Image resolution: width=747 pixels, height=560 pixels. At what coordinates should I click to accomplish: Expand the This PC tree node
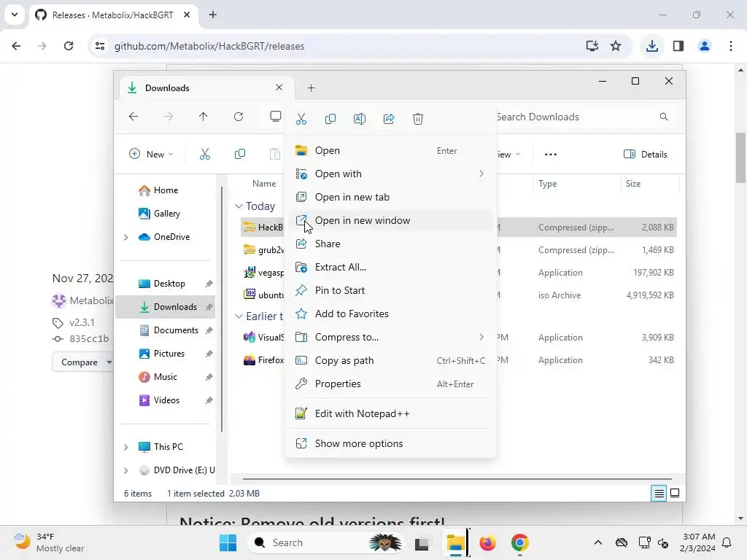[x=125, y=447]
